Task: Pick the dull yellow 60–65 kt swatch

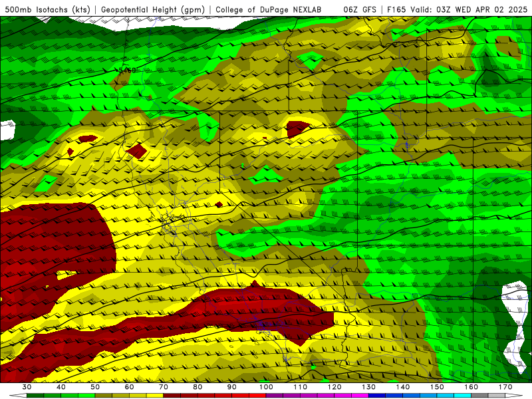Action: [x=138, y=396]
